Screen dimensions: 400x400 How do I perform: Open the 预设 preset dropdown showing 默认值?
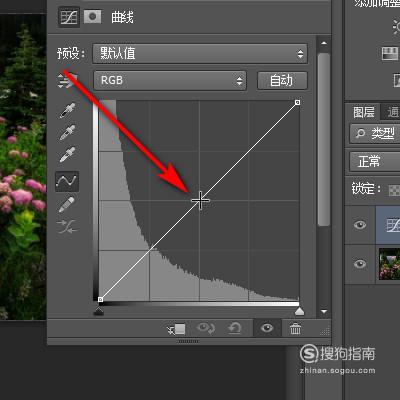pyautogui.click(x=200, y=53)
